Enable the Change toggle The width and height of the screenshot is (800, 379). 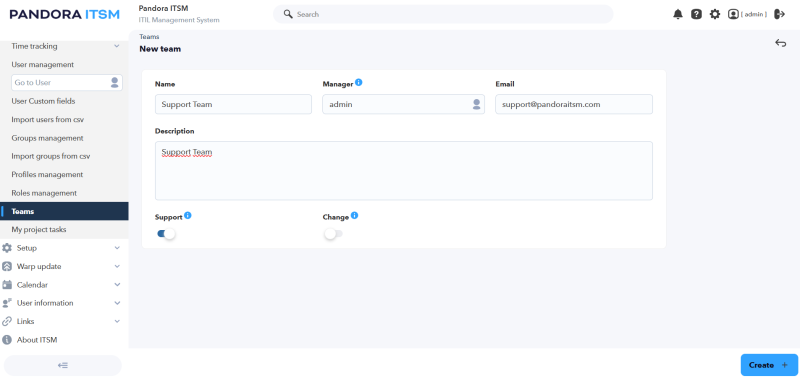tap(333, 234)
